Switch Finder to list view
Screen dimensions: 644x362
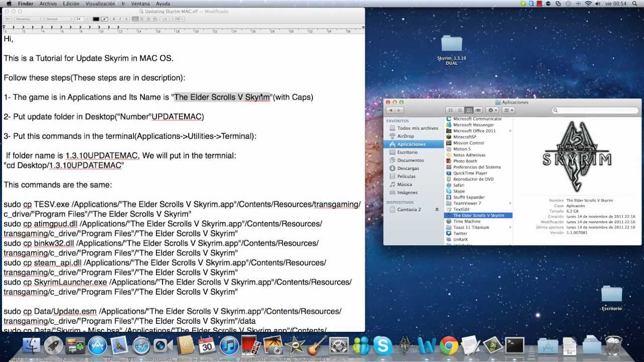(x=460, y=110)
